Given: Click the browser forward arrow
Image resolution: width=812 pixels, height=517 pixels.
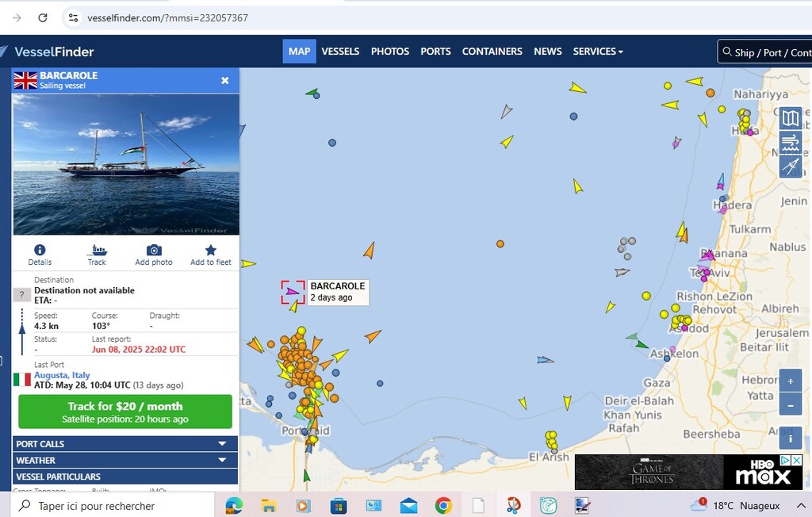Looking at the screenshot, I should [17, 17].
